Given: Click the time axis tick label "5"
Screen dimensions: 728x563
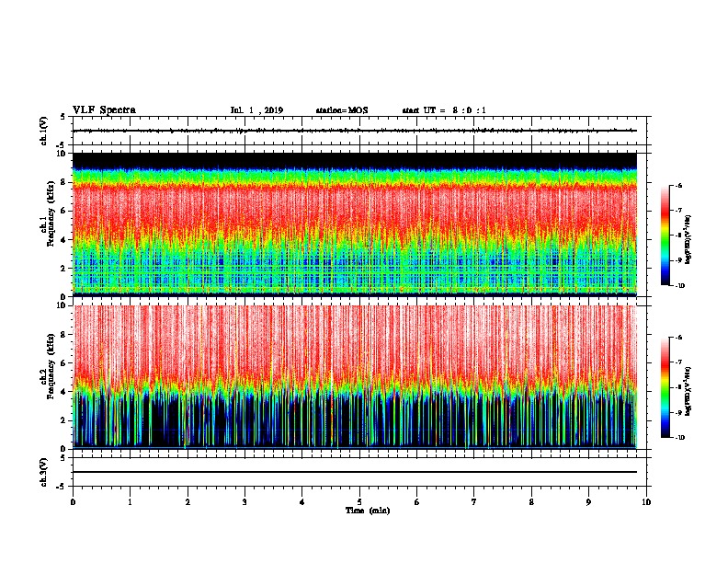Looking at the screenshot, I should click(x=359, y=502).
